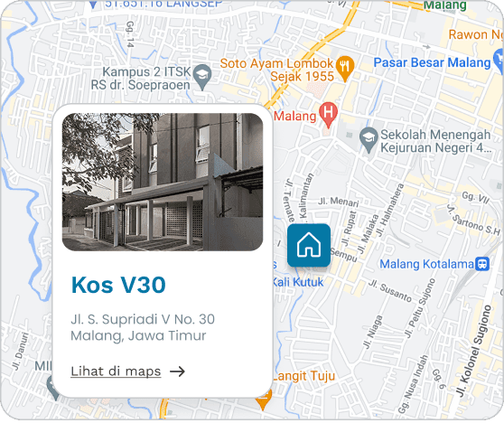Click the arrow next to Lihat di maps
This screenshot has height=423, width=504.
click(x=177, y=371)
